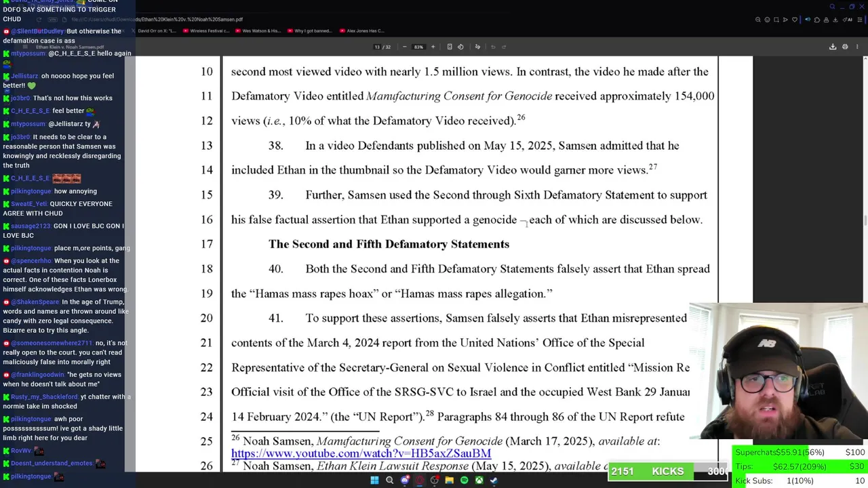Open Xbox app from the taskbar

(479, 481)
